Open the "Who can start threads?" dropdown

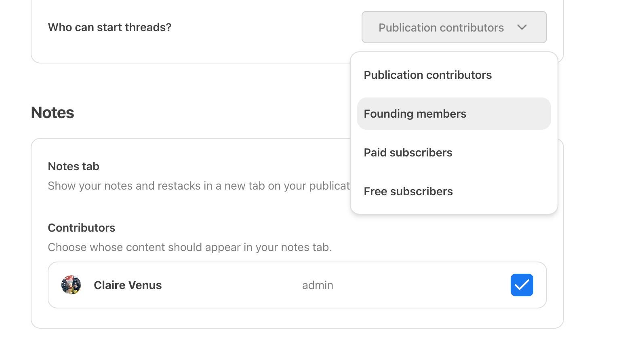pyautogui.click(x=454, y=27)
